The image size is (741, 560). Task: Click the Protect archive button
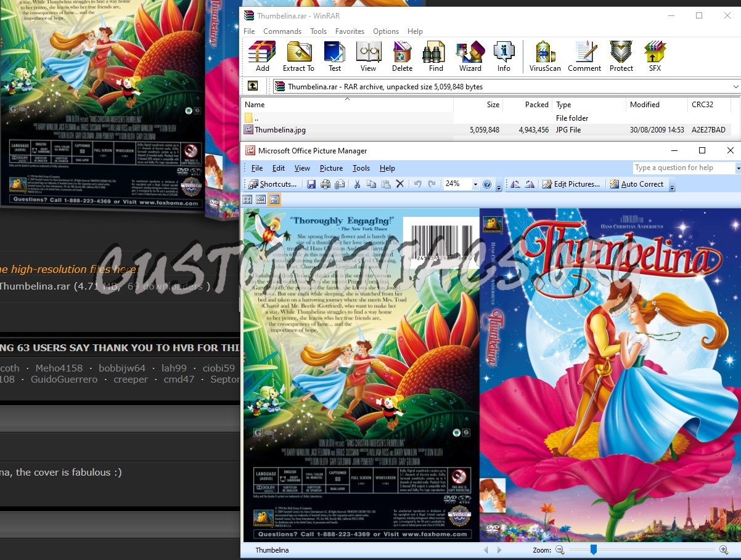coord(621,57)
